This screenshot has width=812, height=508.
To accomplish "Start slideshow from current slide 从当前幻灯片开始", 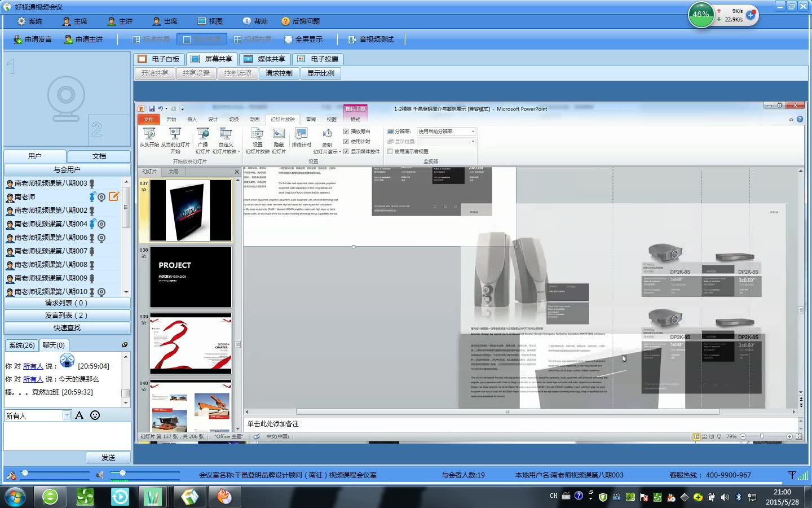I will (x=175, y=134).
